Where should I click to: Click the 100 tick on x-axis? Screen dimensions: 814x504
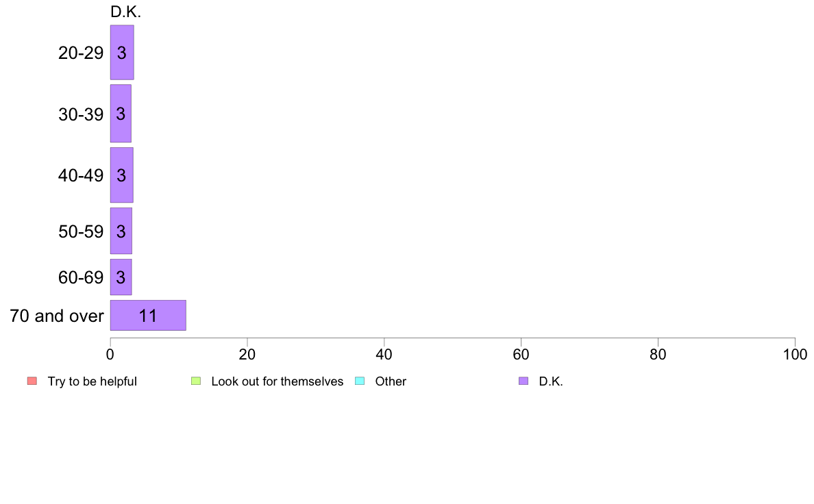pyautogui.click(x=795, y=355)
